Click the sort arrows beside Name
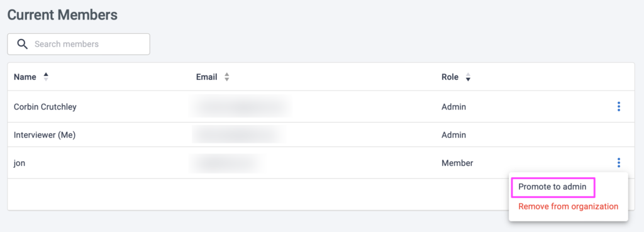644x232 pixels. [x=46, y=77]
